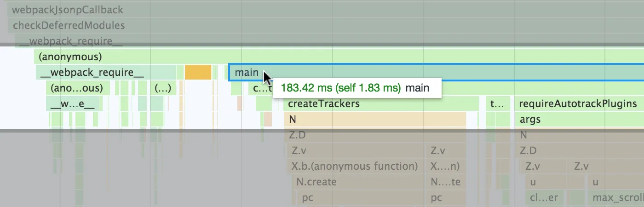Click the truncated cl…er frame
The image size is (644, 207).
(543, 198)
